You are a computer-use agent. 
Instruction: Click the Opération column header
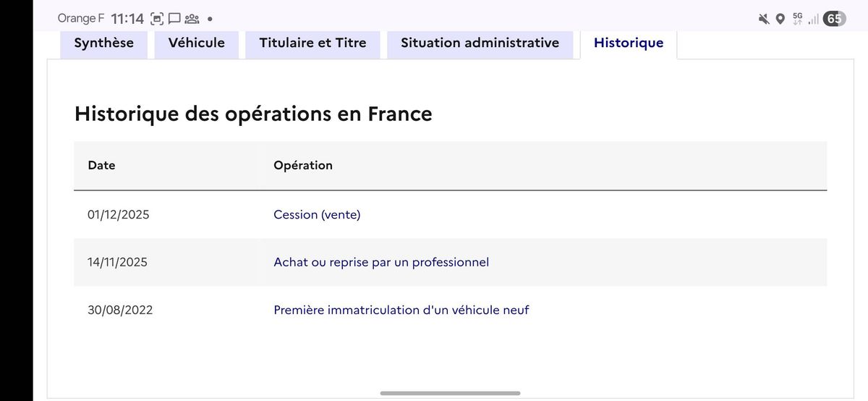click(x=303, y=165)
